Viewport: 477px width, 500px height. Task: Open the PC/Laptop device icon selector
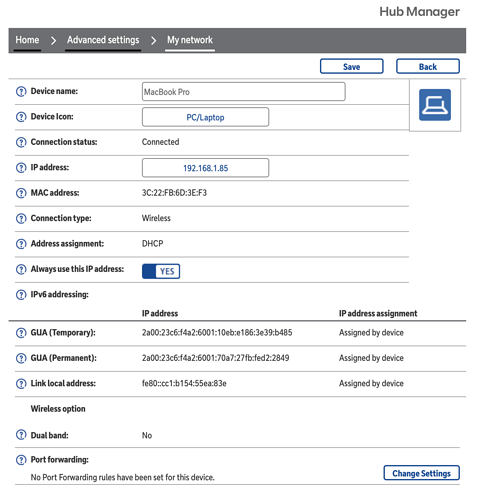tap(205, 117)
